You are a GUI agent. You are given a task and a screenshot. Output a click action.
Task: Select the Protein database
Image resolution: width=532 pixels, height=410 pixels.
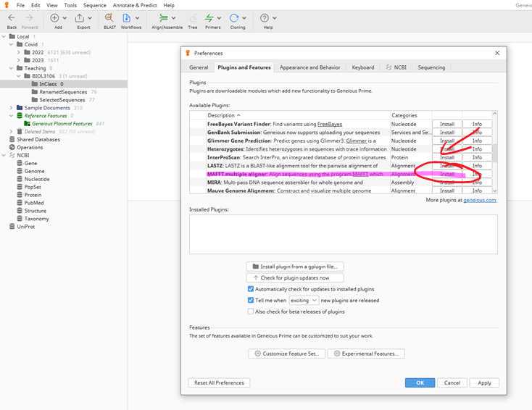coord(33,195)
